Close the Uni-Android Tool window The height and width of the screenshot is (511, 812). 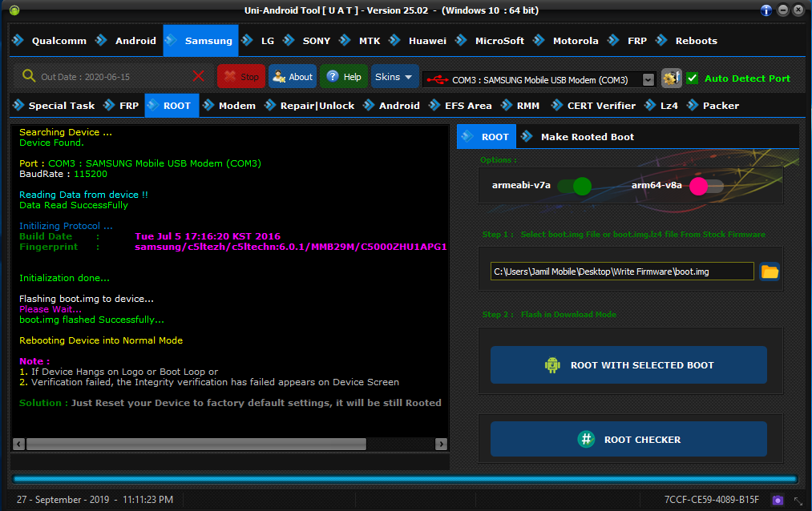point(798,10)
